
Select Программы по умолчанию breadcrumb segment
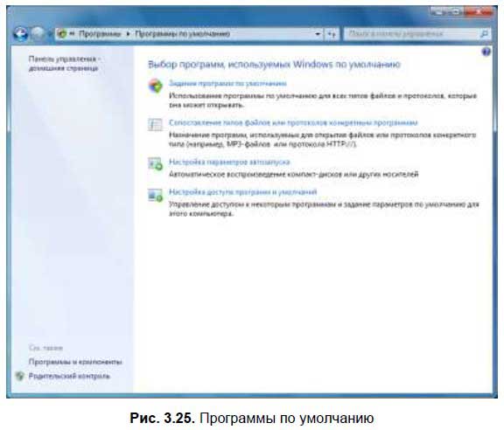182,33
